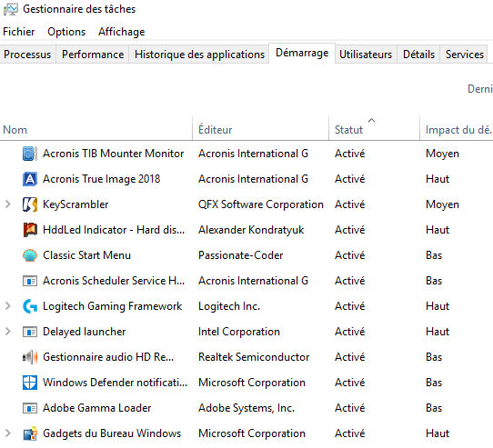Select the Classic Start Menu shell icon
493x448 pixels.
30,255
